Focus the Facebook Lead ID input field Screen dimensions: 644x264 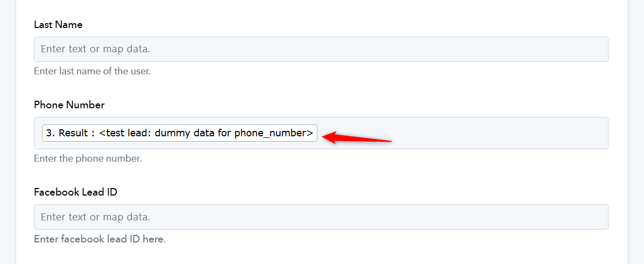321,217
